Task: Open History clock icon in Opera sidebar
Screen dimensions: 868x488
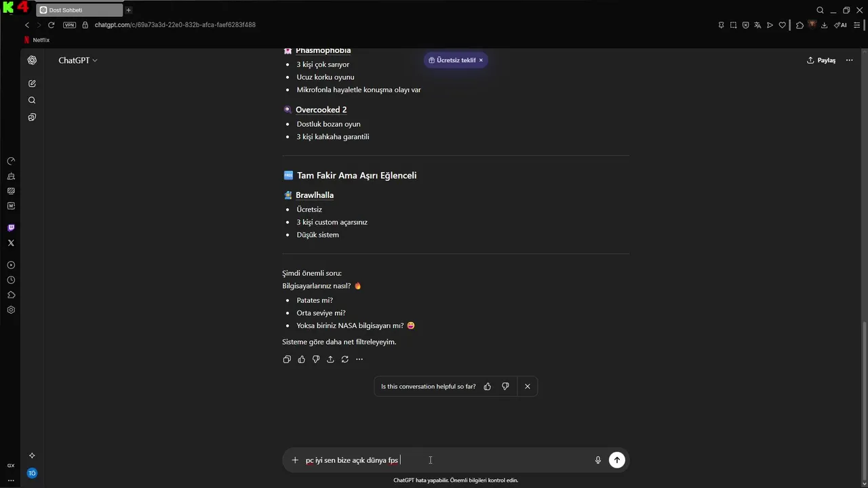Action: tap(11, 280)
